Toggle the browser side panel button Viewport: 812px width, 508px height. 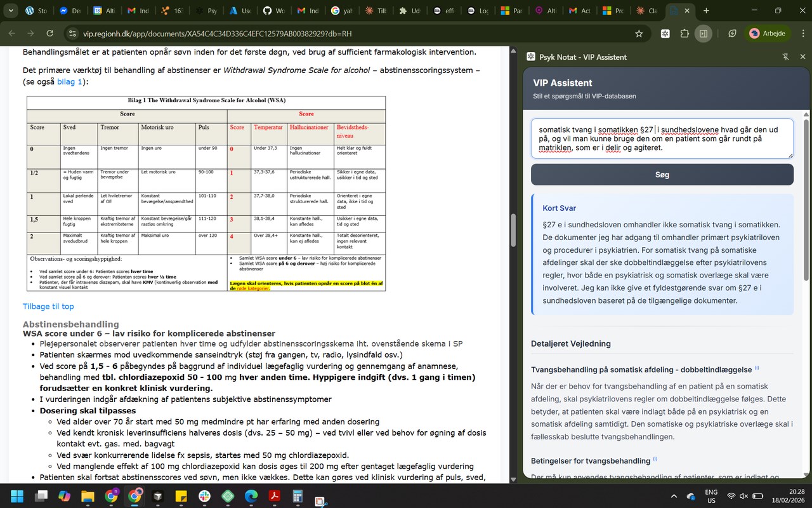[x=704, y=34]
